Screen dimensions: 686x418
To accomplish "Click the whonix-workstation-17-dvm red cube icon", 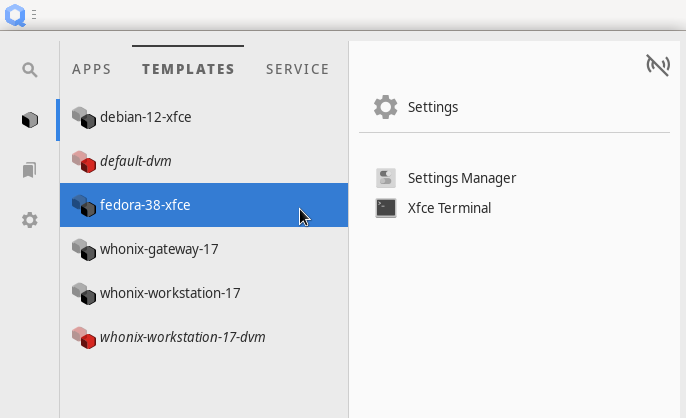I will tap(84, 337).
